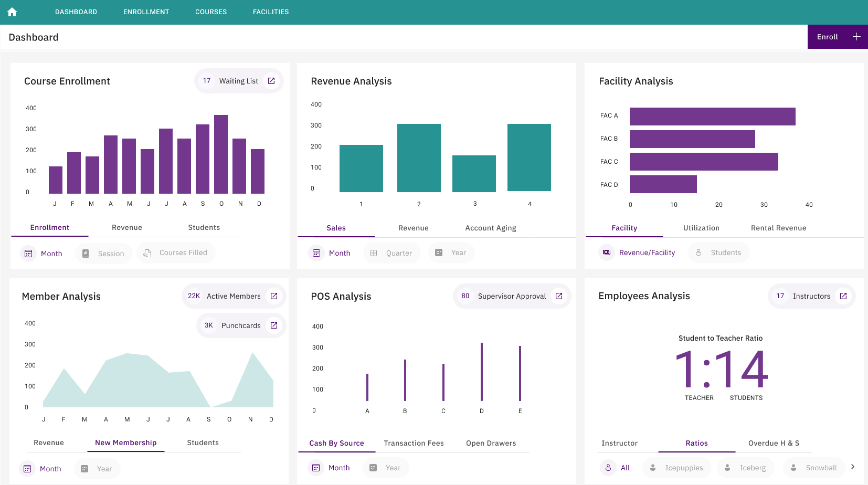Switch to Account Aging tab

coord(490,228)
